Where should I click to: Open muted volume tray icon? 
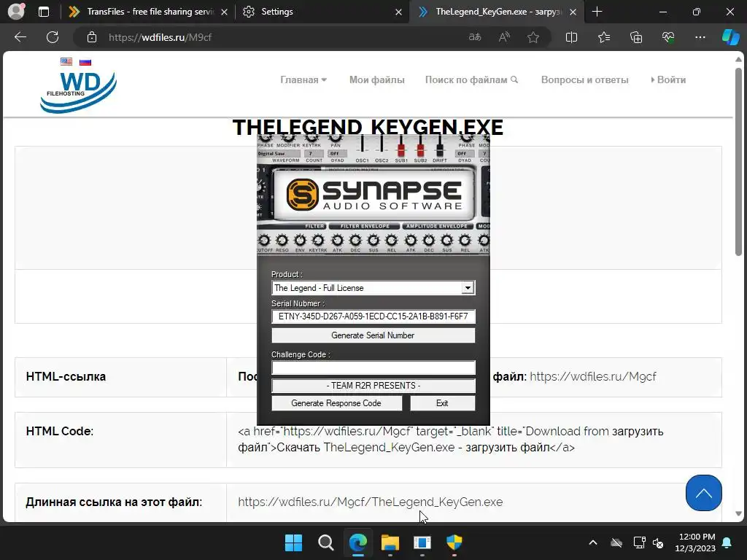tap(658, 542)
